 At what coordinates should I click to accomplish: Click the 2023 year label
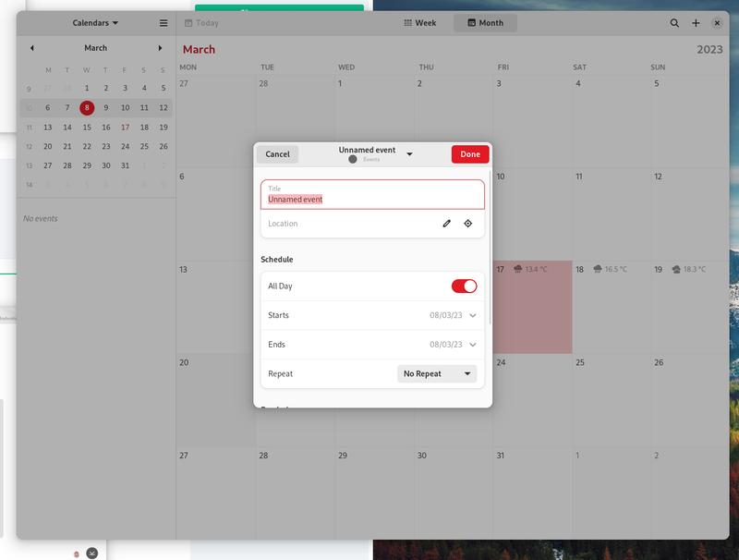click(x=709, y=50)
